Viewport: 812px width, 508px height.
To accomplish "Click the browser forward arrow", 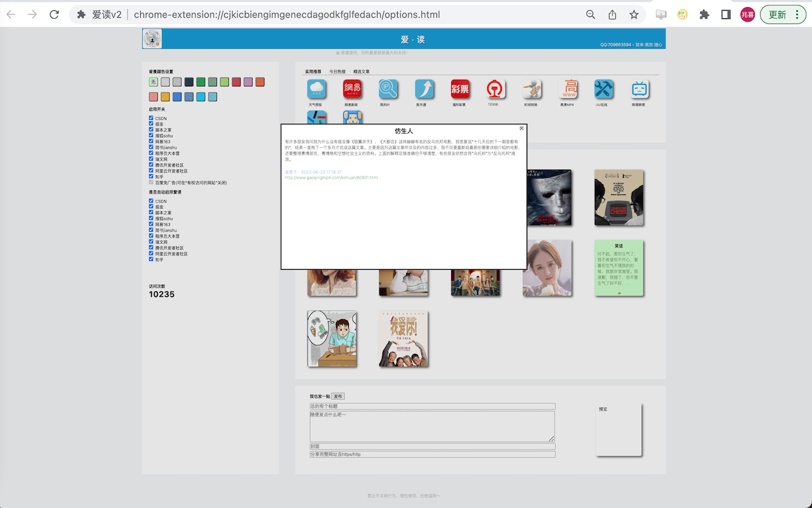I will 32,15.
